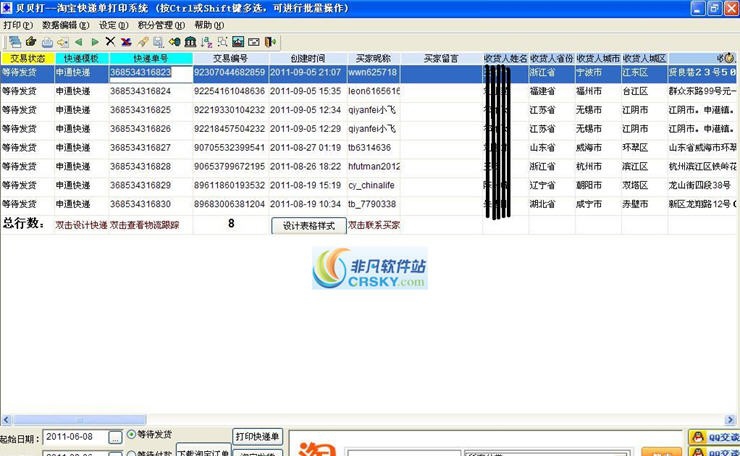Click the black X delete icon
740x456 pixels.
(x=110, y=42)
